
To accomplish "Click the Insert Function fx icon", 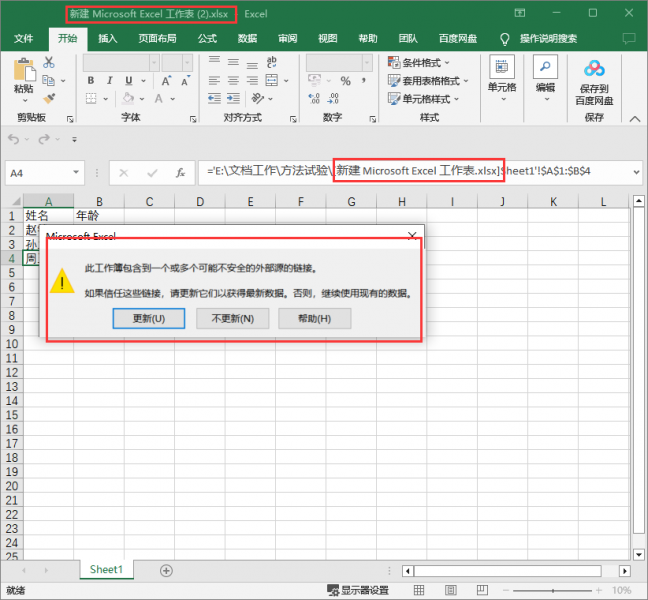I will (x=180, y=173).
